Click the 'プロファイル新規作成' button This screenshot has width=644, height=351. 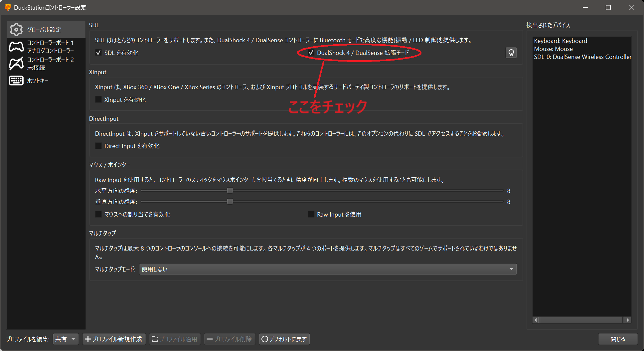114,339
